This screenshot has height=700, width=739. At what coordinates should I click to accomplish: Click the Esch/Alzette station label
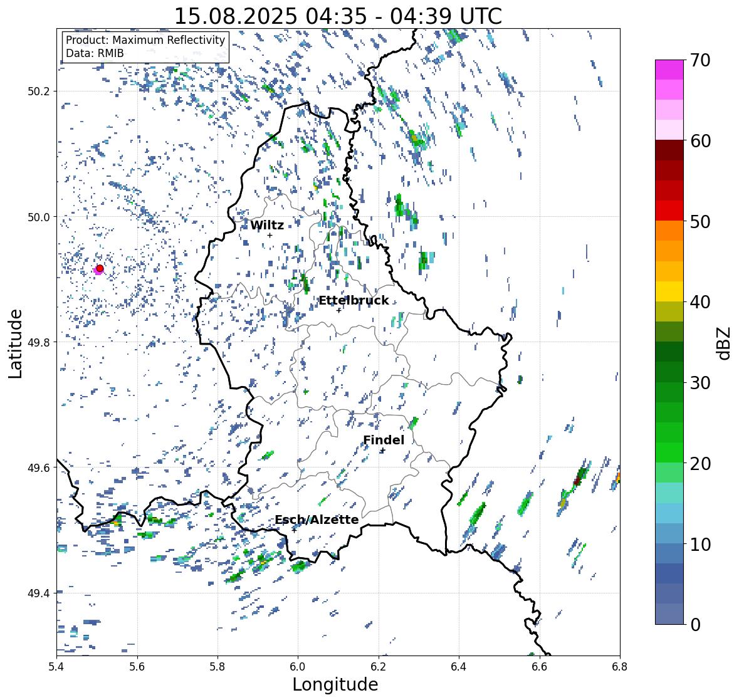[317, 520]
